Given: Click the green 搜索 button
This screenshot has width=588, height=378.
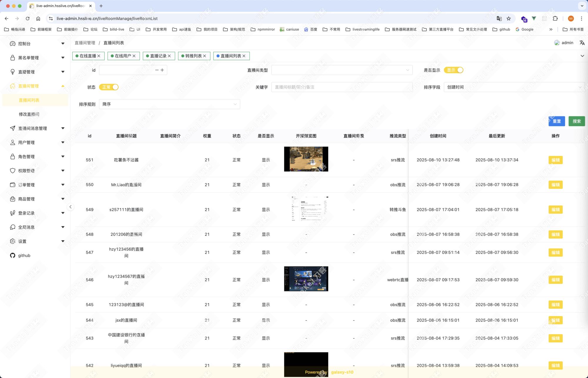Looking at the screenshot, I should 576,121.
